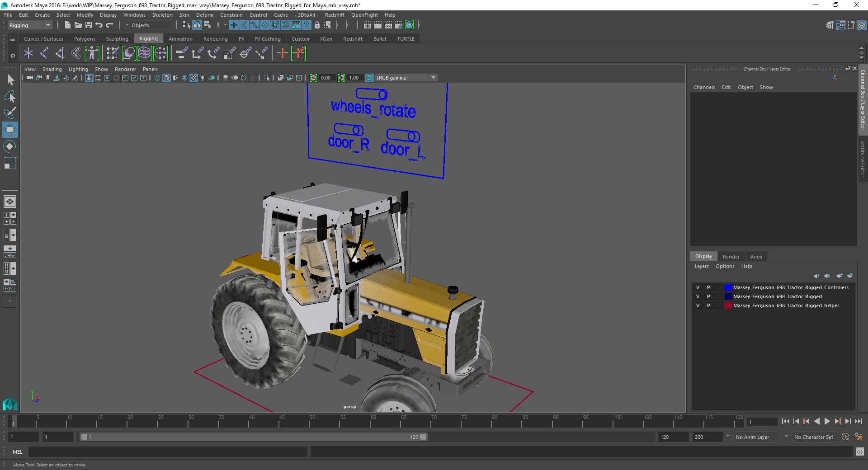Toggle visibility of Rigged_helper layer
Image resolution: width=868 pixels, height=470 pixels.
[x=698, y=305]
